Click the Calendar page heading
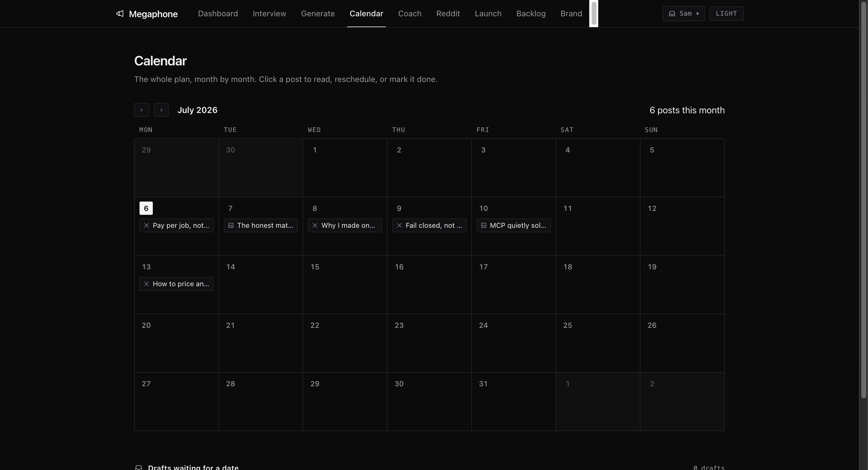The height and width of the screenshot is (470, 868). (160, 61)
